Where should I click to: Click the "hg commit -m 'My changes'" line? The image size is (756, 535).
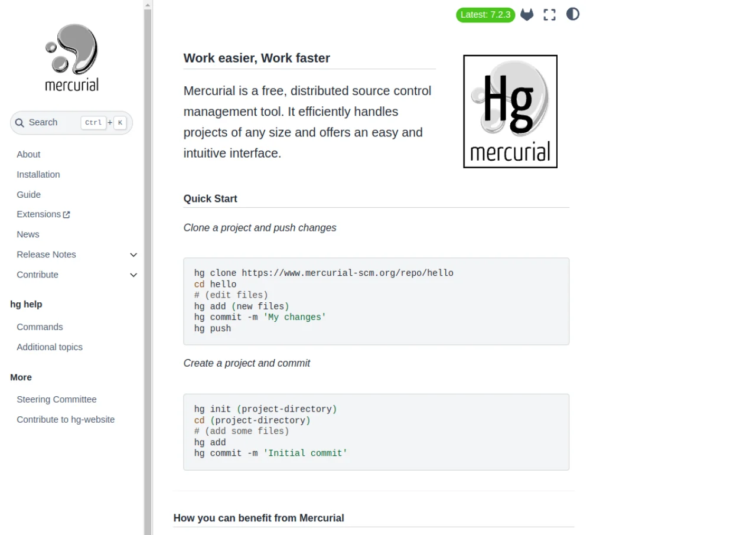click(260, 318)
